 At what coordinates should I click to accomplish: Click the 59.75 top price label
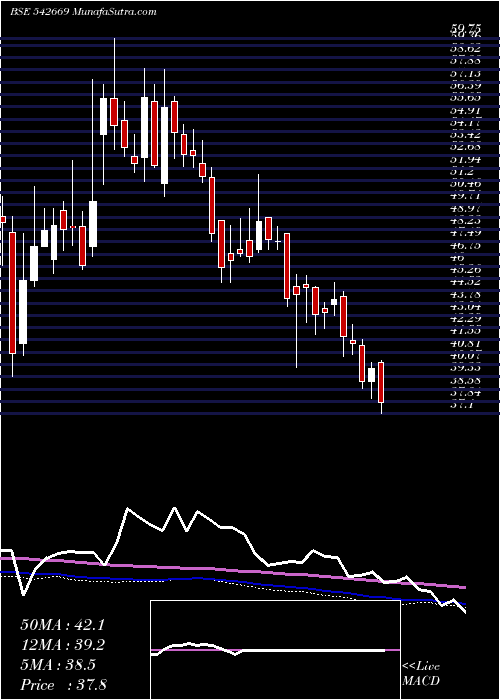[x=464, y=28]
